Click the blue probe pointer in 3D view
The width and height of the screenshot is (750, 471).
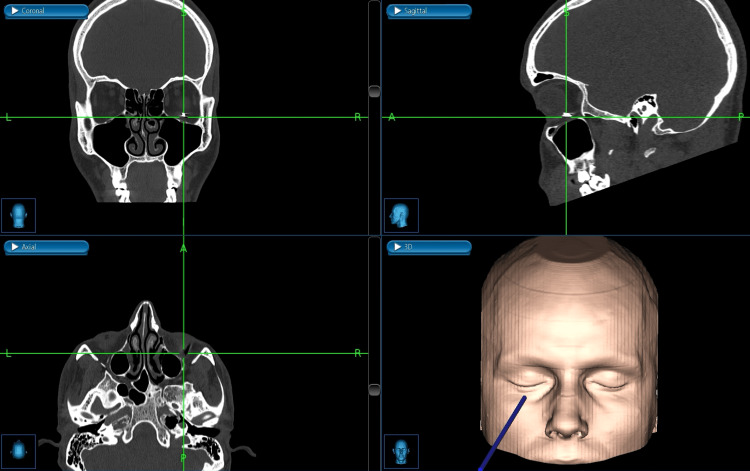pyautogui.click(x=502, y=434)
